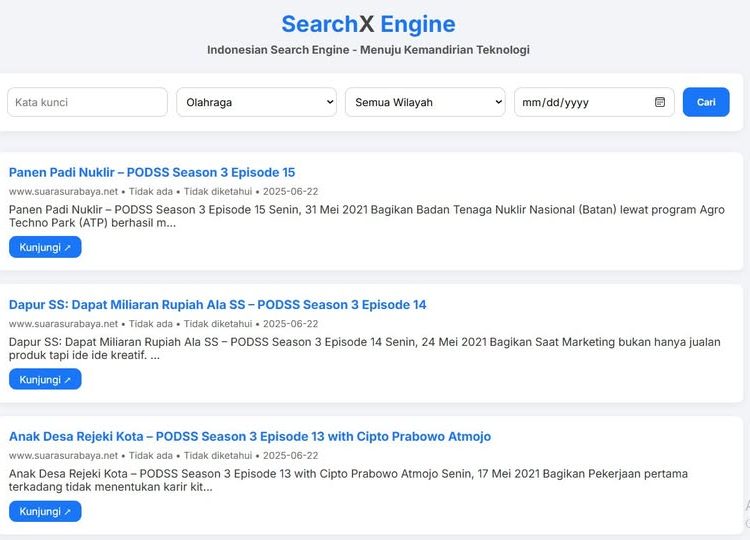Click the Kata kunci search input
This screenshot has width=750, height=540.
[87, 102]
